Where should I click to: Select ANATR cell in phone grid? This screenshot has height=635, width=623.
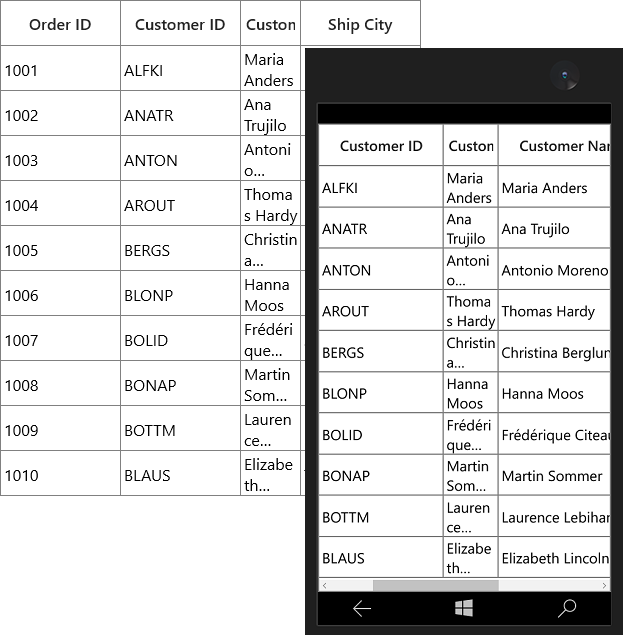click(381, 228)
